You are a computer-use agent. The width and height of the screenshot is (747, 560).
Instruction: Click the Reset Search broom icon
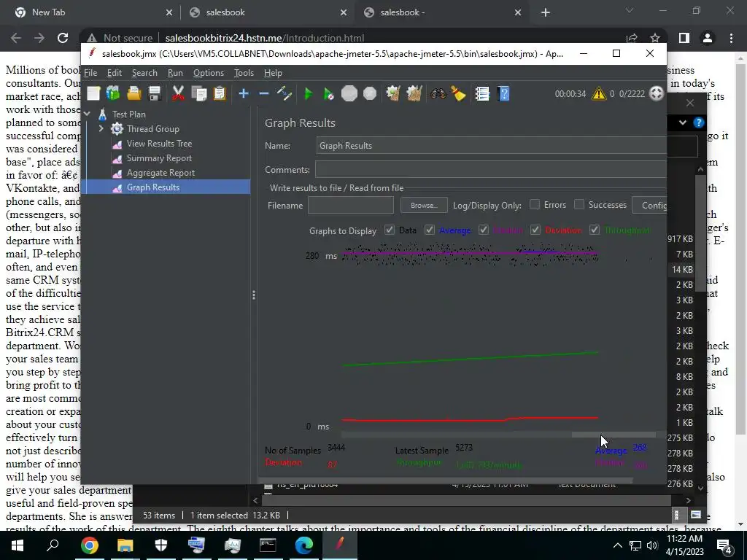pyautogui.click(x=458, y=93)
